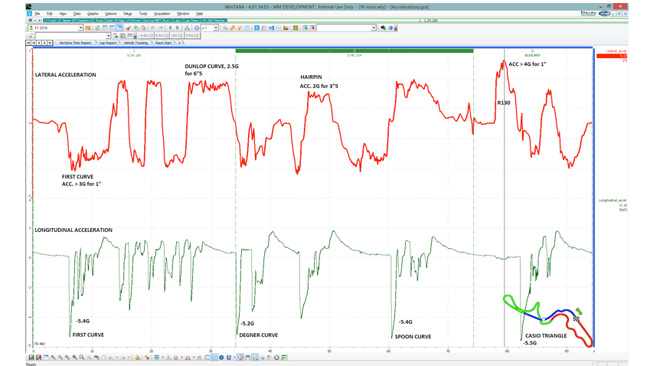Screen dimensions: 650x366
Task: Click the envelope icon in top toolbar
Action: (279, 28)
